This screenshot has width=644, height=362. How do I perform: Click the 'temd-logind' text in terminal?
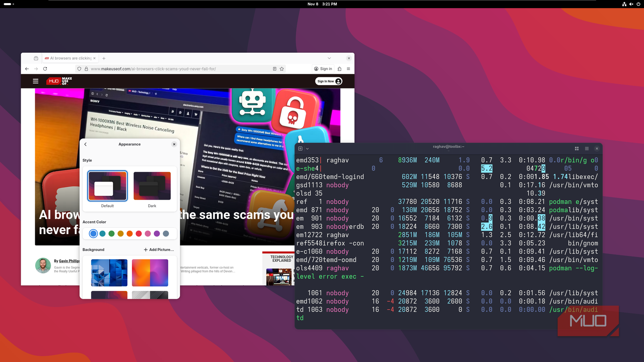(x=343, y=177)
